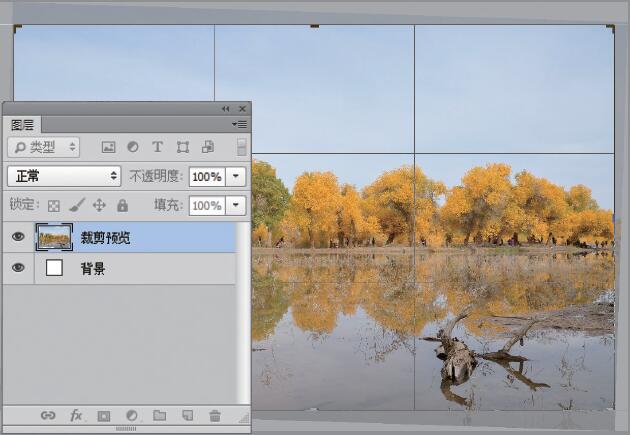Open the 正常 blend mode dropdown
630x435 pixels.
(64, 176)
